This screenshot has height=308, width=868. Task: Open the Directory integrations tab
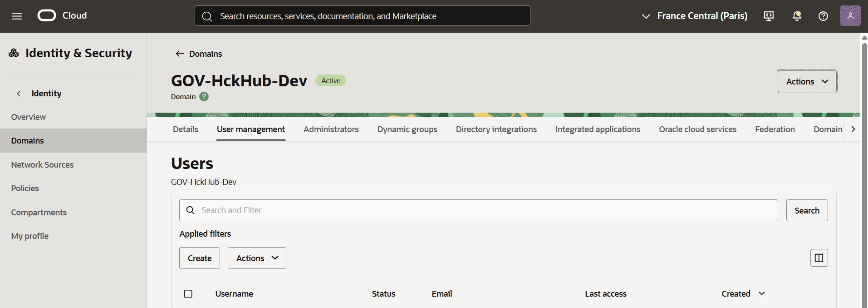tap(496, 129)
